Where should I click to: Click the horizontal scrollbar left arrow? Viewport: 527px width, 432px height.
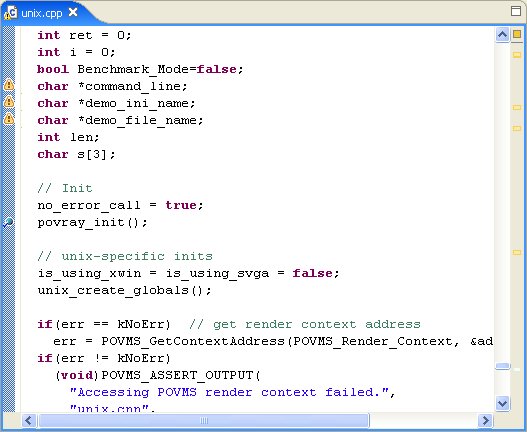coord(29,420)
